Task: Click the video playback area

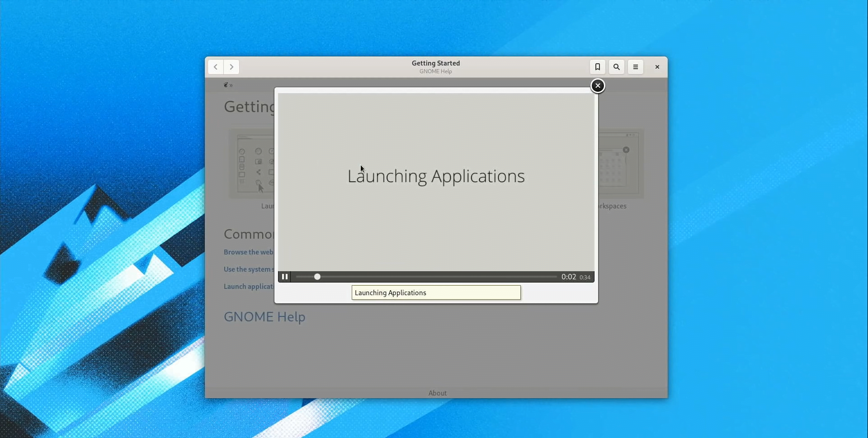Action: click(436, 182)
